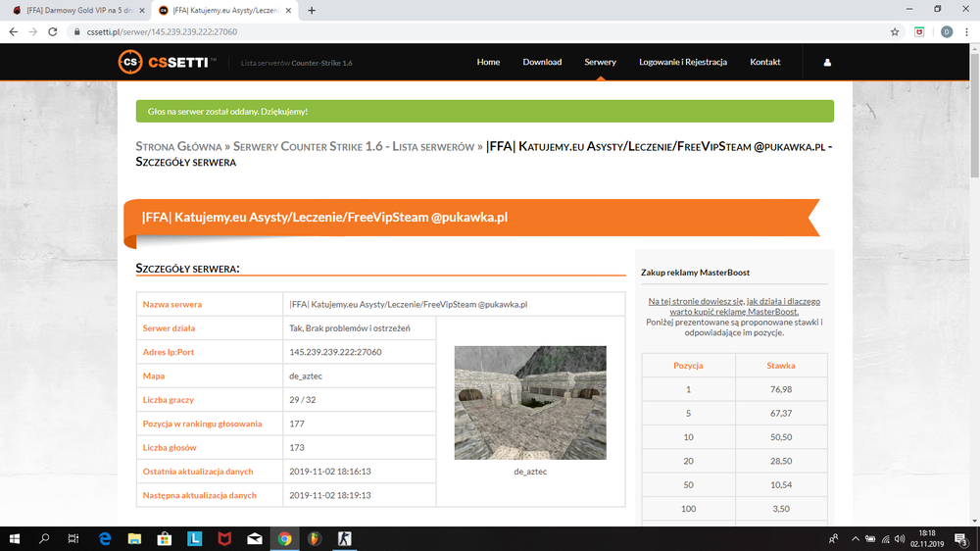Screen dimensions: 980x551
Task: Click the 'de_aztec' map value cell
Action: pyautogui.click(x=359, y=376)
